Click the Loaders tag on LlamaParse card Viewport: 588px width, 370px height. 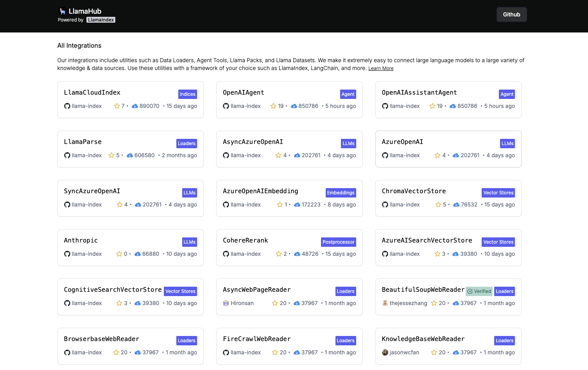pos(186,144)
